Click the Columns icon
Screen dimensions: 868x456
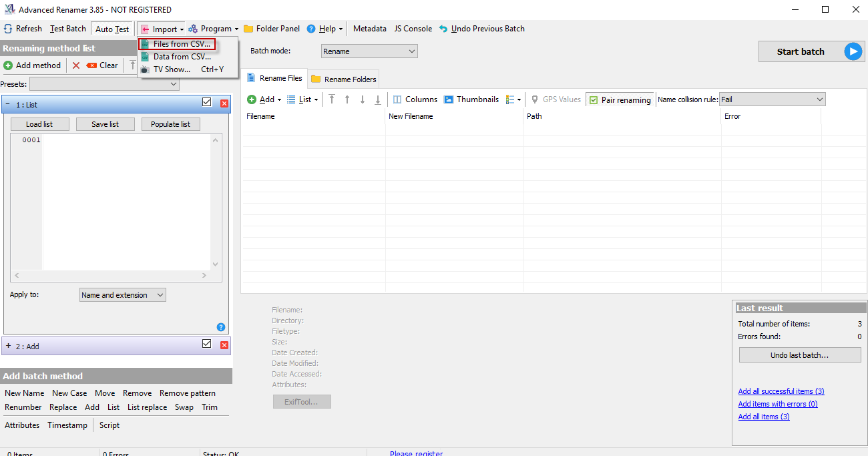coord(397,99)
